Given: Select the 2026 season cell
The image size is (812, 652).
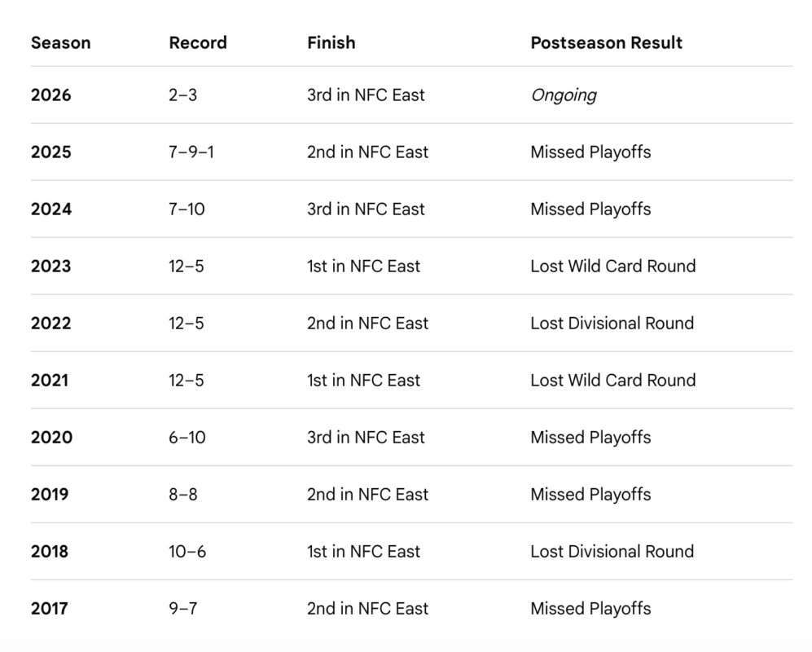Looking at the screenshot, I should [50, 95].
